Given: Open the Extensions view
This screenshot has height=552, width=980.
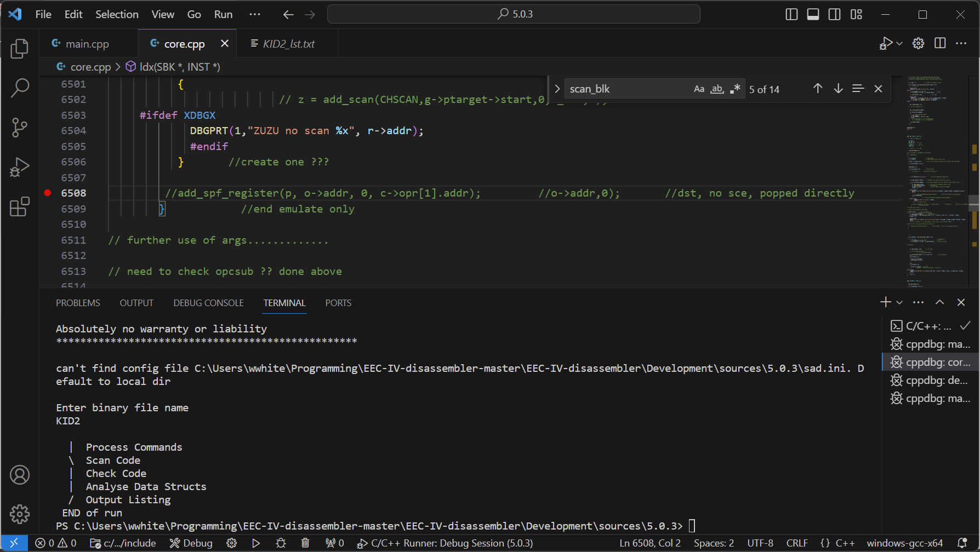Looking at the screenshot, I should 20,206.
